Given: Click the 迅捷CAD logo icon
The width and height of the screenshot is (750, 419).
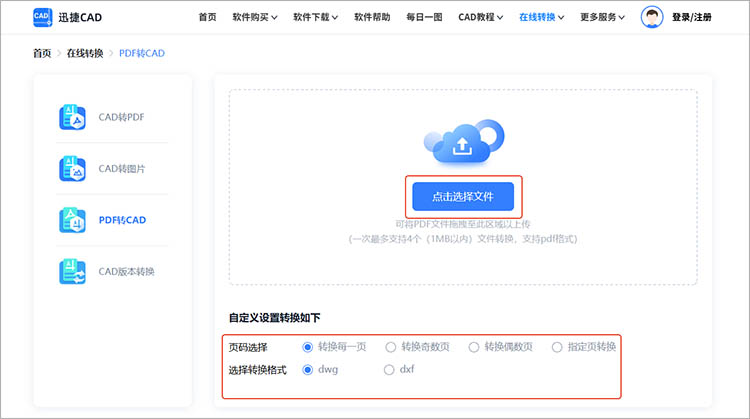Looking at the screenshot, I should pyautogui.click(x=43, y=17).
